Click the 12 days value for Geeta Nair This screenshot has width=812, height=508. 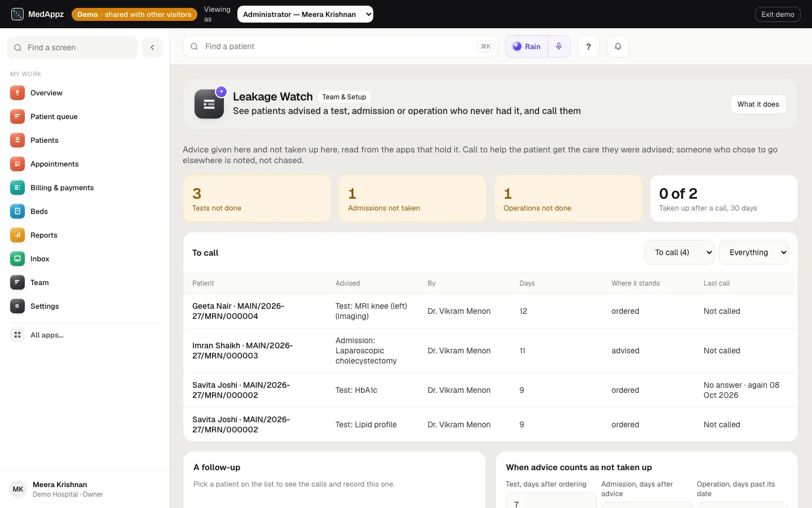click(523, 311)
